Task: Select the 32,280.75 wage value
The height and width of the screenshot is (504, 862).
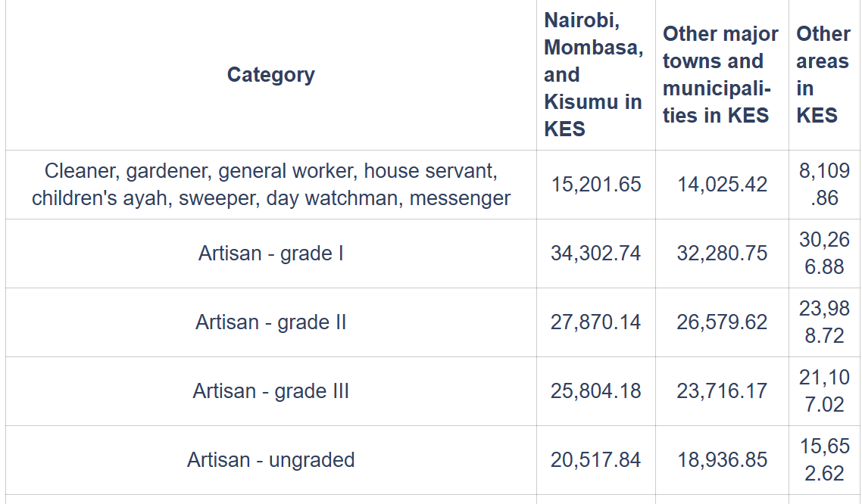Action: click(x=722, y=254)
